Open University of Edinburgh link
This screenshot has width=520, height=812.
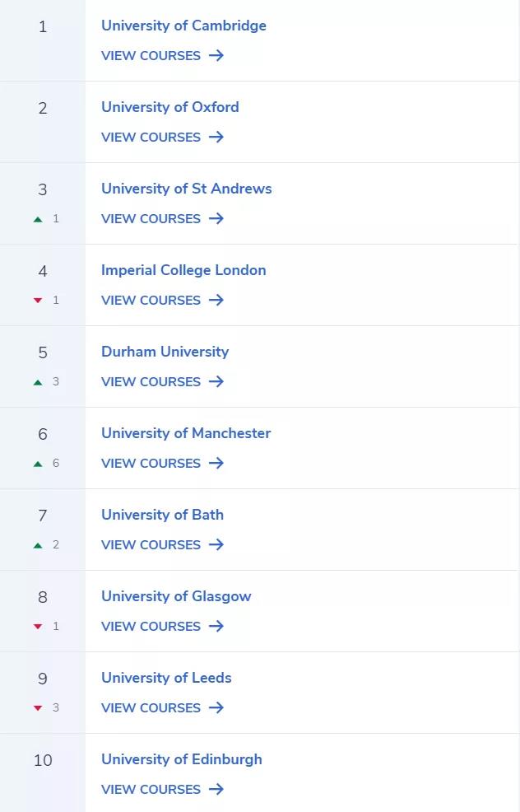tap(182, 759)
